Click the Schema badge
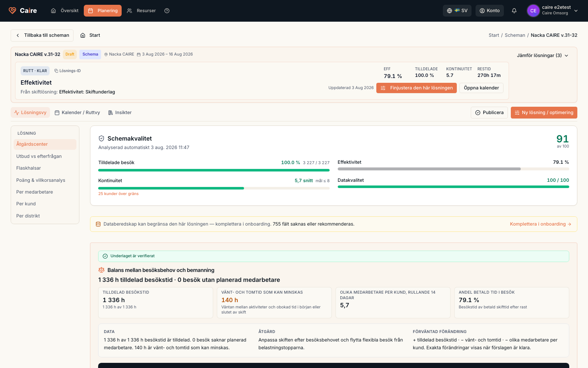Screen dimensions: 588x368 (90, 54)
